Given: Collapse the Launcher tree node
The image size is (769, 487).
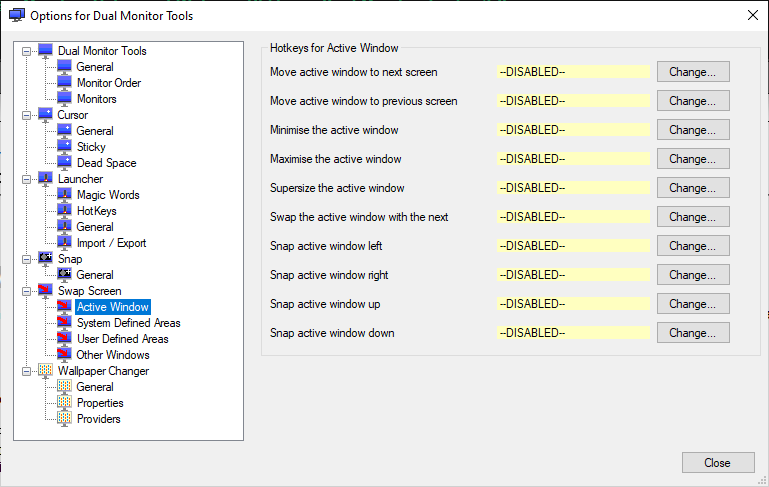Looking at the screenshot, I should click(26, 179).
